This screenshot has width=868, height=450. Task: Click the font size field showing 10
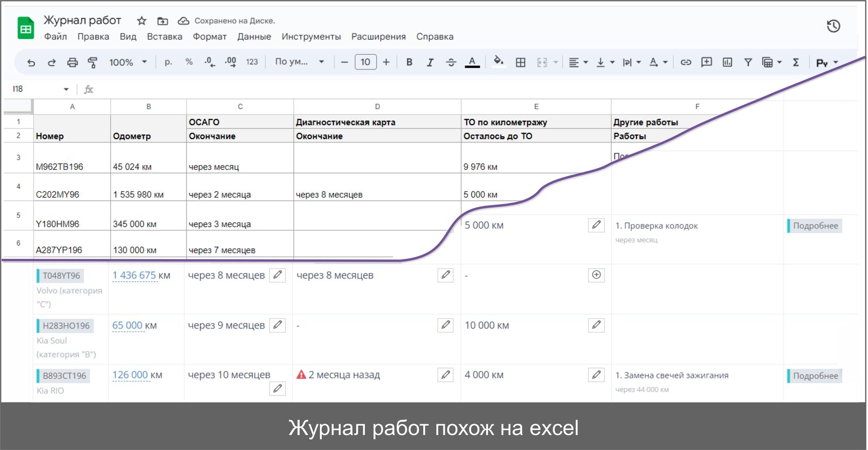coord(365,62)
